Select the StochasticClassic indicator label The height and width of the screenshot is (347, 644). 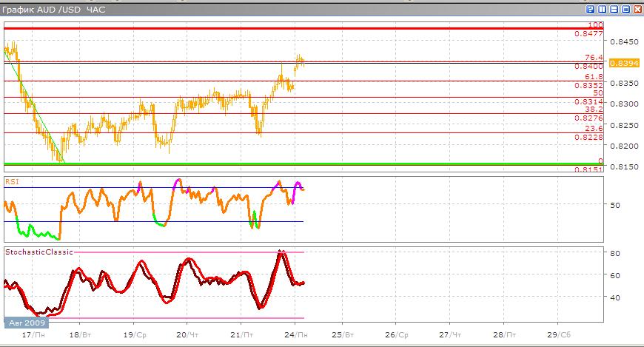(39, 252)
